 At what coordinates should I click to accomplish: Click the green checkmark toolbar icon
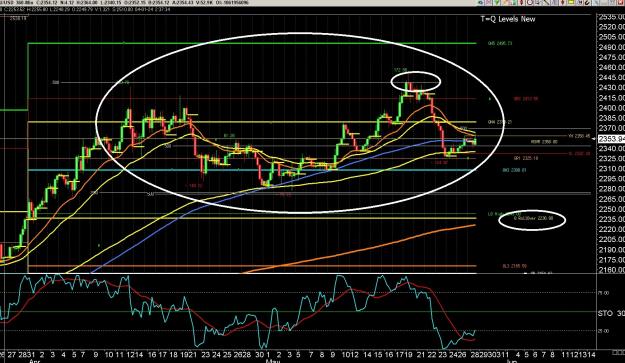(497, 2)
